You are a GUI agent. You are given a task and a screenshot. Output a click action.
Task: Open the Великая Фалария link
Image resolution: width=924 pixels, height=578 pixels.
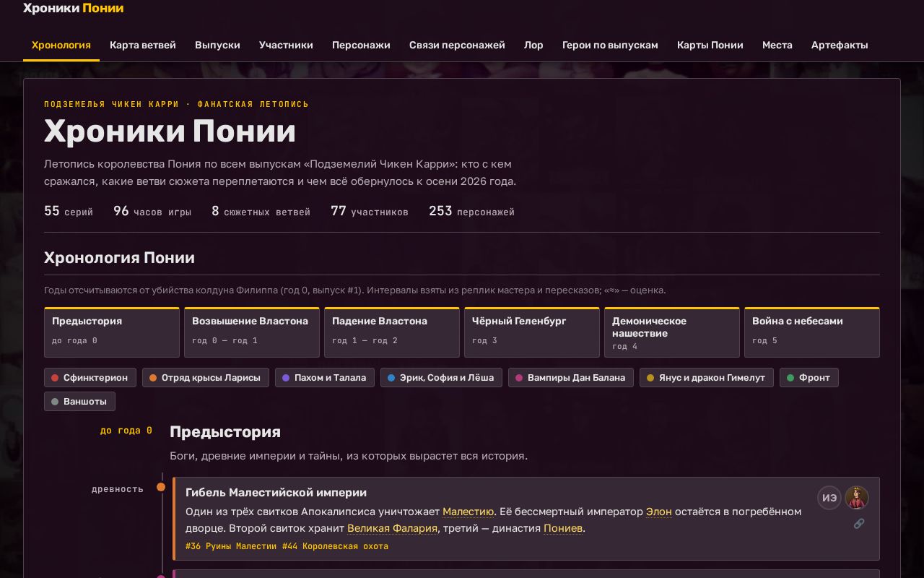392,528
